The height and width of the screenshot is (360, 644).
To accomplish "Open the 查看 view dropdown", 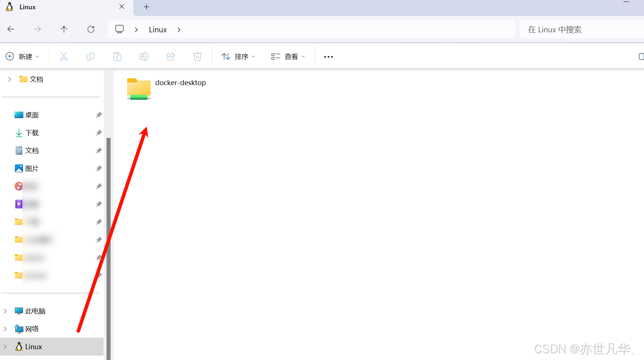I will [288, 56].
